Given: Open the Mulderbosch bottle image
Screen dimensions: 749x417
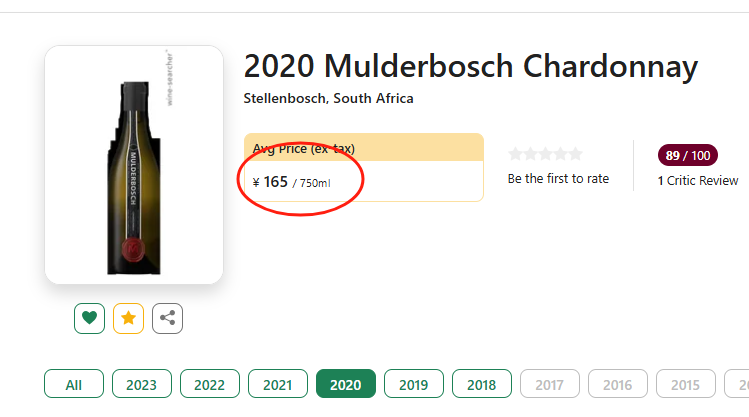Looking at the screenshot, I should coord(134,165).
